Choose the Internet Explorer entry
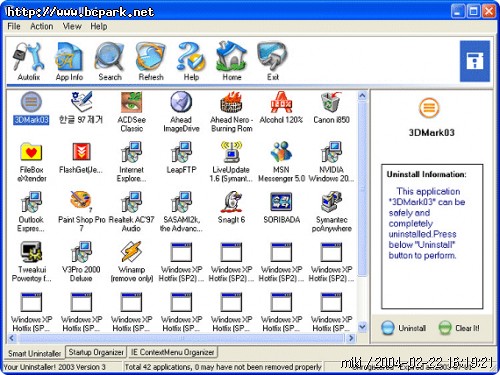The image size is (500, 375). 131,162
